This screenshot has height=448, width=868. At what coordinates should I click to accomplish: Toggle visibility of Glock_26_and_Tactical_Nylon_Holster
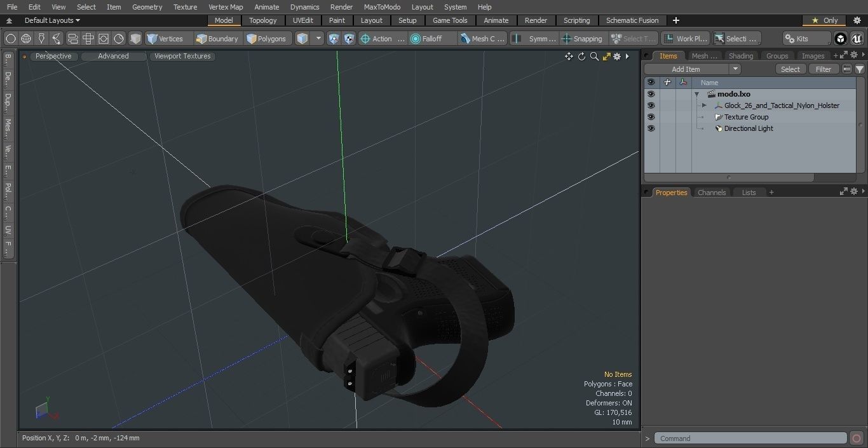pyautogui.click(x=651, y=105)
